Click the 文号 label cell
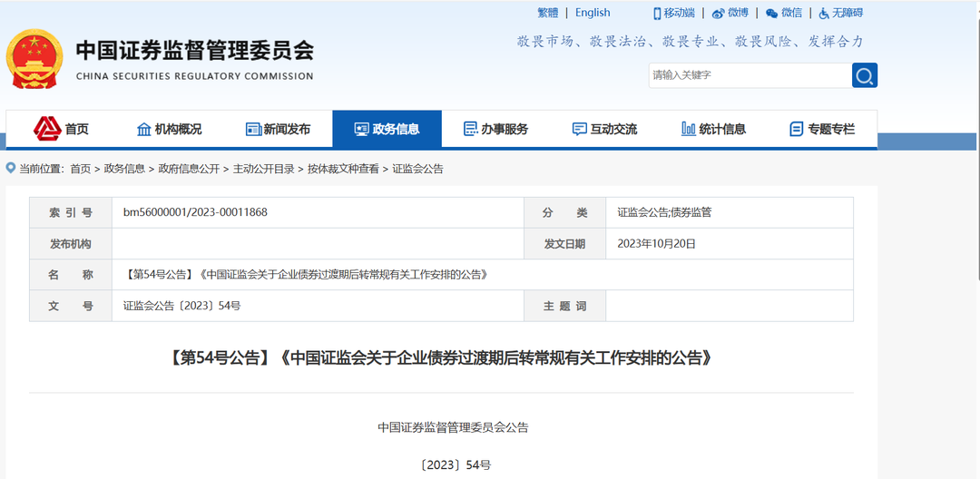The width and height of the screenshot is (980, 479). [71, 306]
